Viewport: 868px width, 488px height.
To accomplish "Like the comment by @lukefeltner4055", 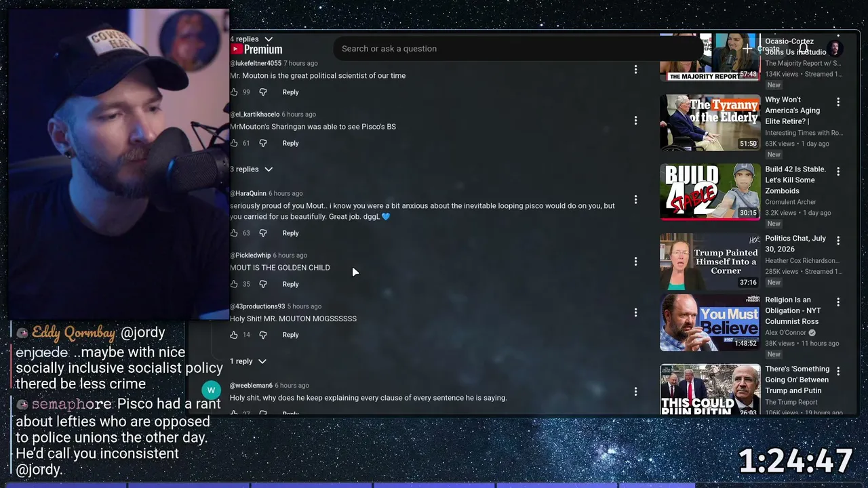I will [234, 92].
